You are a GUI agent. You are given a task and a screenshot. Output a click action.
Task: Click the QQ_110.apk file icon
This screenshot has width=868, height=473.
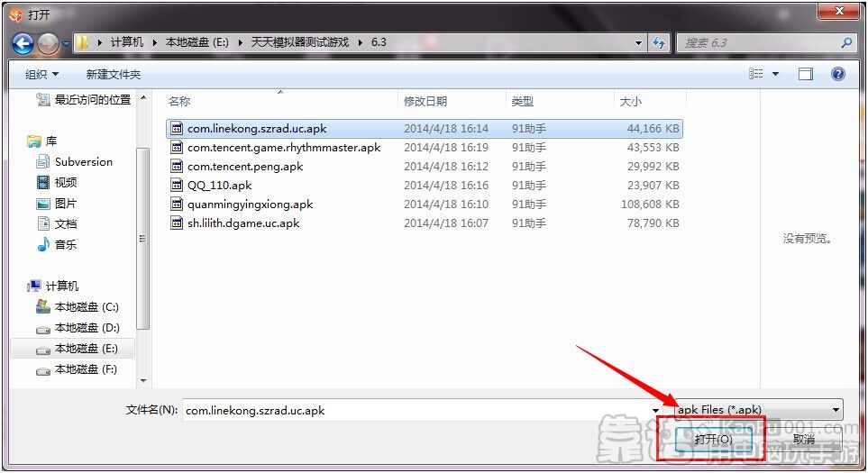[177, 186]
